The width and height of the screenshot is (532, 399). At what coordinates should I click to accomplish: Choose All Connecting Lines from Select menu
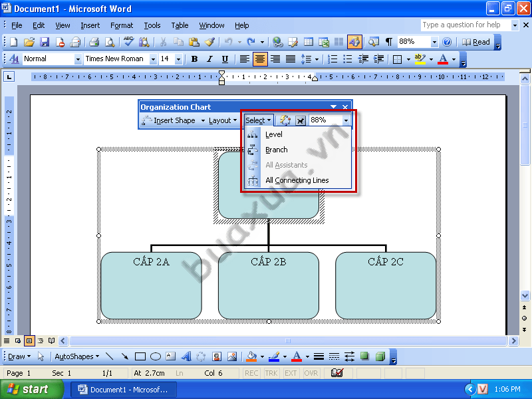pos(298,180)
